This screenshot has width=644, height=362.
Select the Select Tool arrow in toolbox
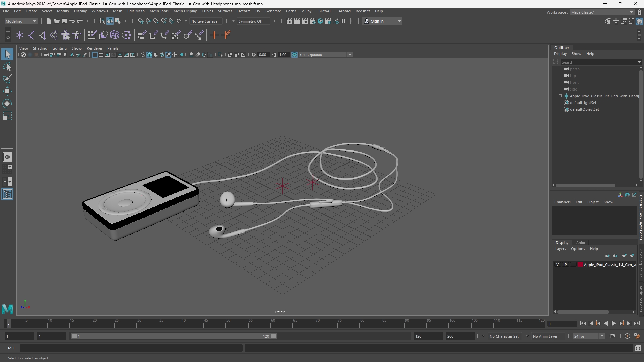pyautogui.click(x=7, y=54)
